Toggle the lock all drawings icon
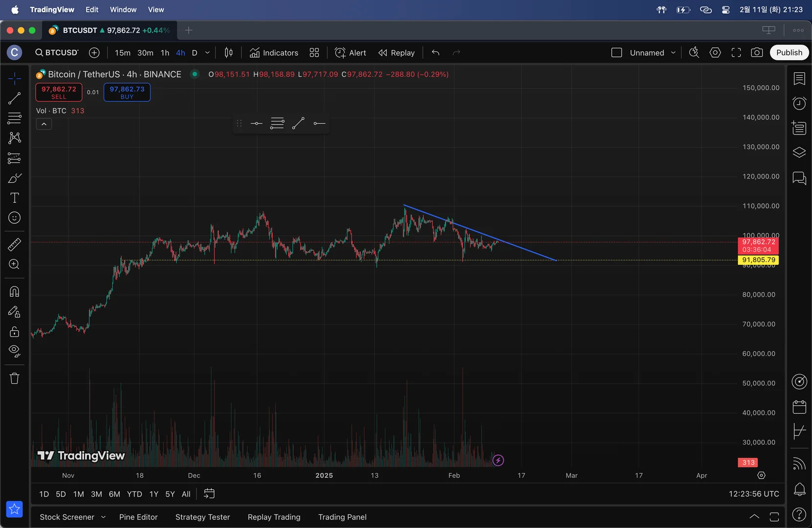This screenshot has width=812, height=528. click(x=14, y=332)
